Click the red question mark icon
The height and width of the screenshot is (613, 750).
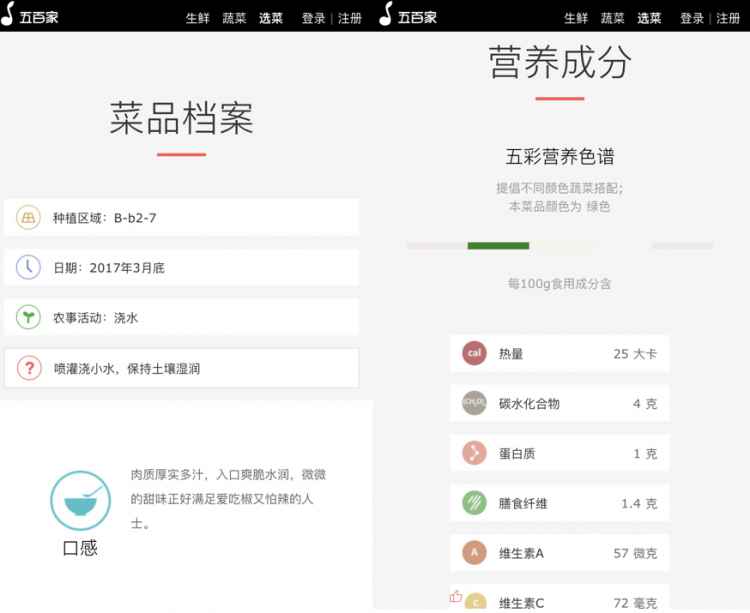pos(28,369)
